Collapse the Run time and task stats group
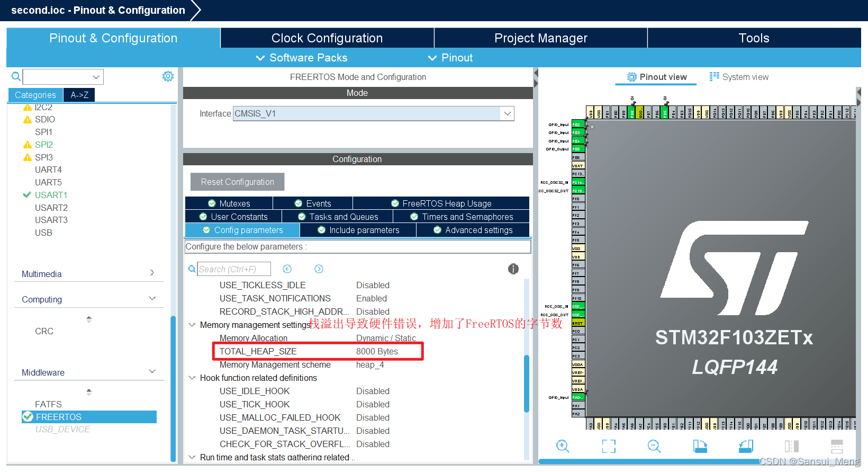 192,457
